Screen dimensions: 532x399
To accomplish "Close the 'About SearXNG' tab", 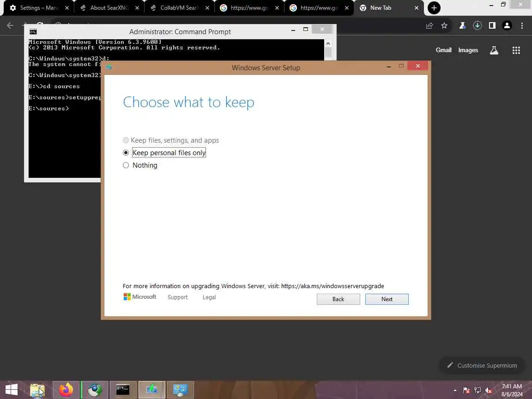I will 137,8.
